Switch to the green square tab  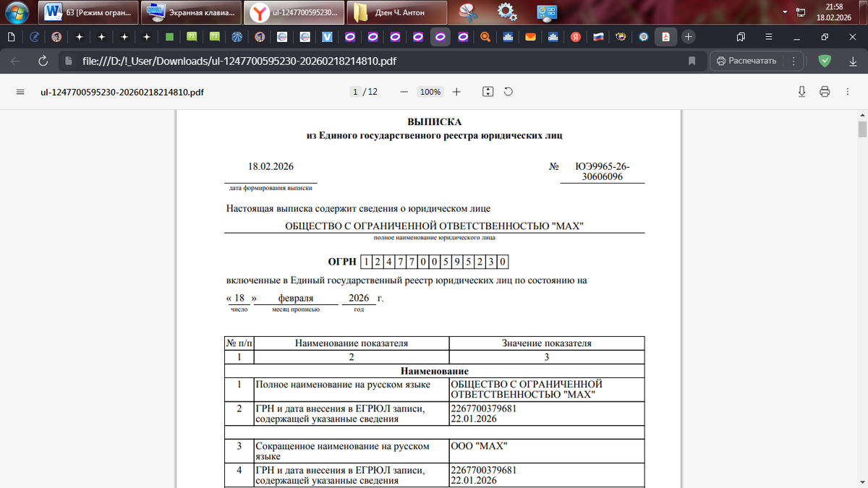point(169,36)
